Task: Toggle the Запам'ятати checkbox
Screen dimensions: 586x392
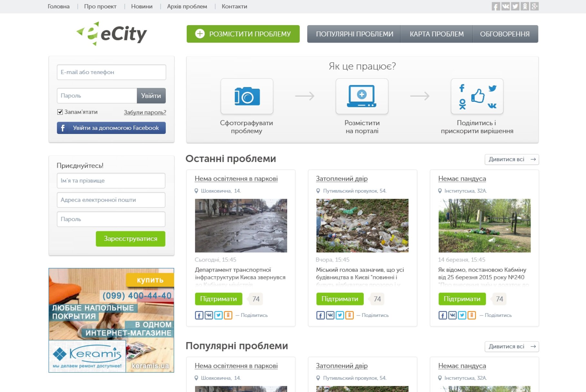Action: 60,112
